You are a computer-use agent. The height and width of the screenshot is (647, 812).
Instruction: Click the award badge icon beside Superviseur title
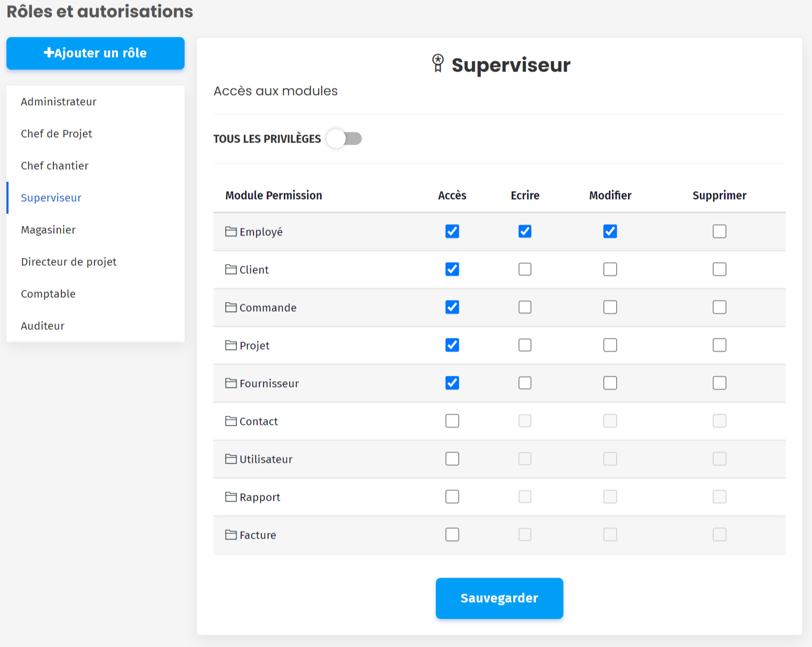(438, 63)
